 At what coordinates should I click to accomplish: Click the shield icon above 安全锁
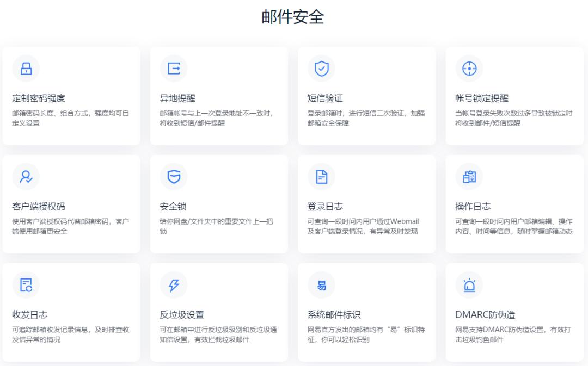[x=173, y=176]
